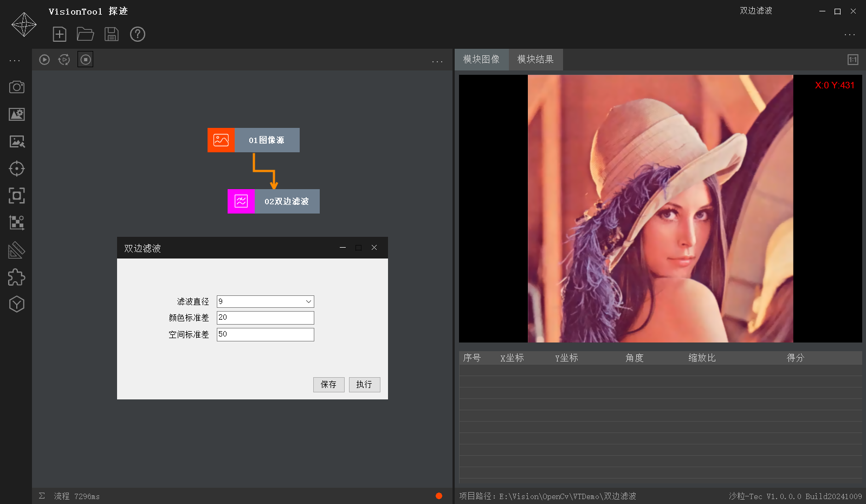
Task: Open camera acquisition tools in sidebar
Action: [17, 87]
